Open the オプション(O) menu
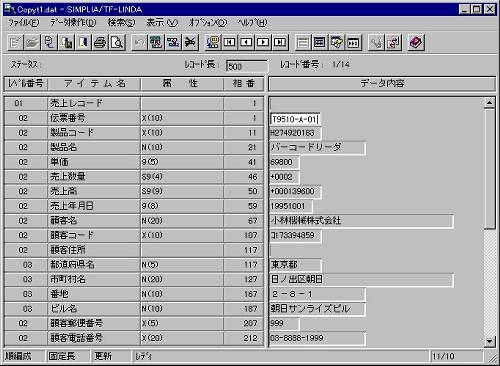This screenshot has height=366, width=500. [x=208, y=23]
